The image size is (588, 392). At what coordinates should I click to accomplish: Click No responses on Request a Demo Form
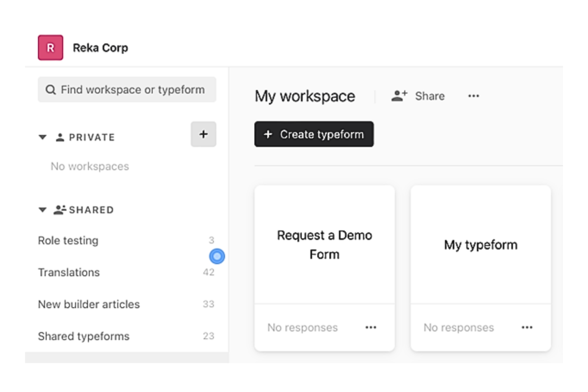(302, 327)
